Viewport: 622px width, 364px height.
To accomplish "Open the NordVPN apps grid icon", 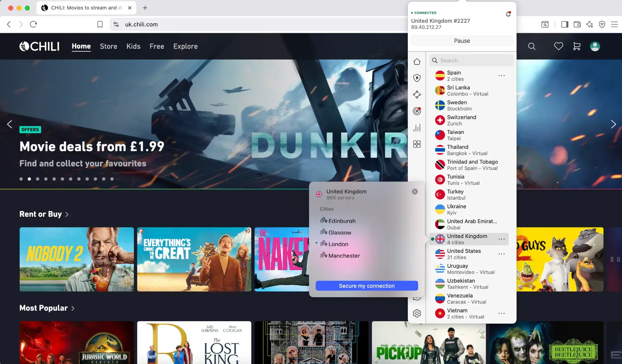I will tap(417, 144).
